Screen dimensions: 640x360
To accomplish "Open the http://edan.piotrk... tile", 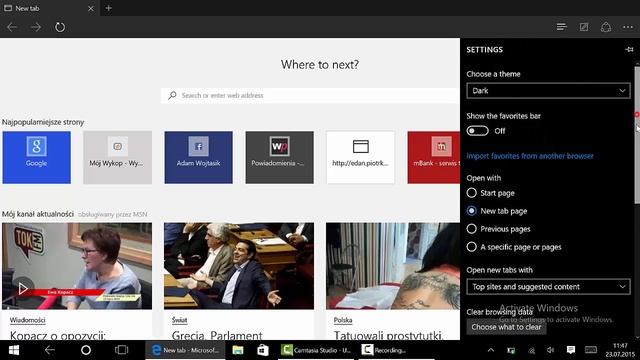I will pos(360,157).
